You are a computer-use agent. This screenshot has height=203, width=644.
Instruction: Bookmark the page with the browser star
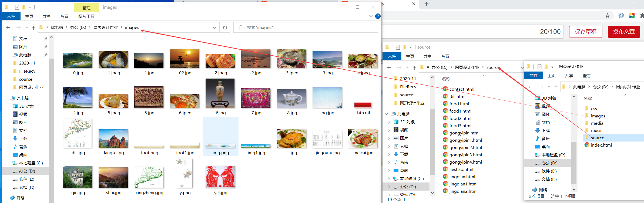tap(608, 16)
